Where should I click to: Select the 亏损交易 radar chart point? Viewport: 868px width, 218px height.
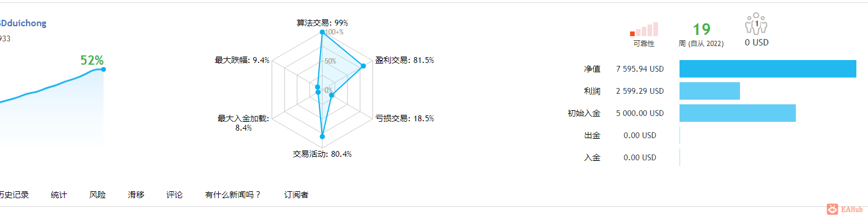332,96
